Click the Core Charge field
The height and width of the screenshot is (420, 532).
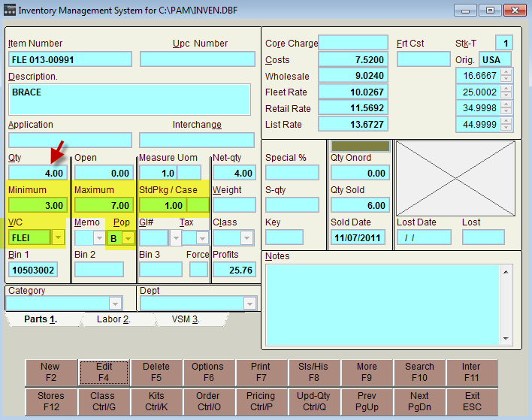coord(353,43)
